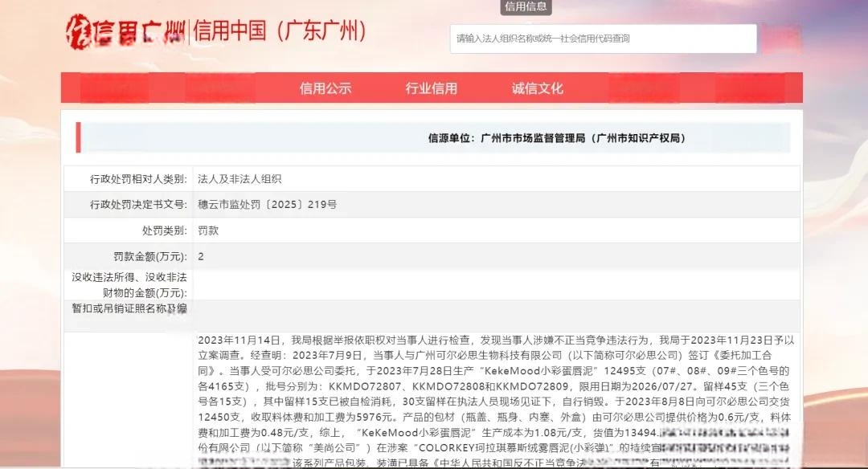
Task: Click the 处罚类别 label
Action: click(165, 230)
